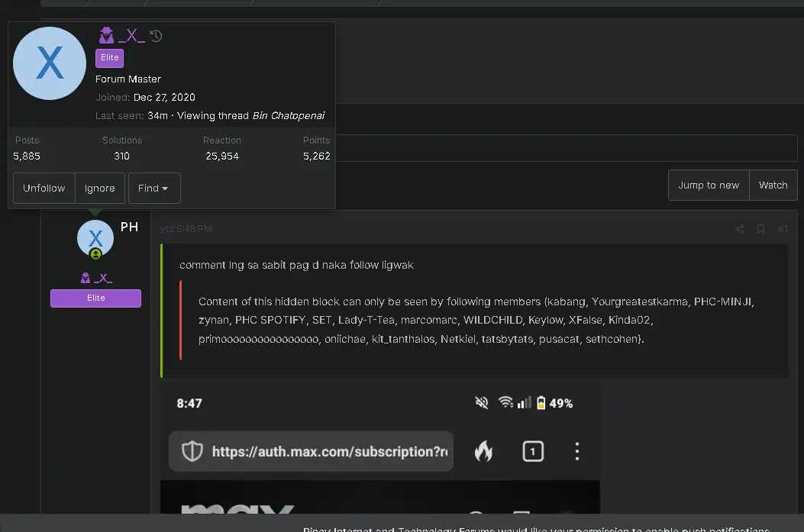
Task: Click the Elite banner under post author
Action: click(x=95, y=298)
